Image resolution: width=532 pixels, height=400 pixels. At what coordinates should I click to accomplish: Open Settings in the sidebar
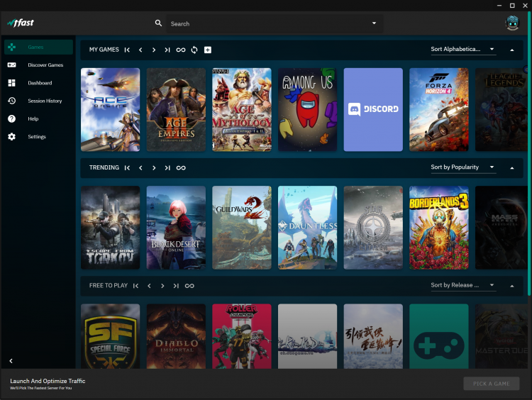point(38,137)
